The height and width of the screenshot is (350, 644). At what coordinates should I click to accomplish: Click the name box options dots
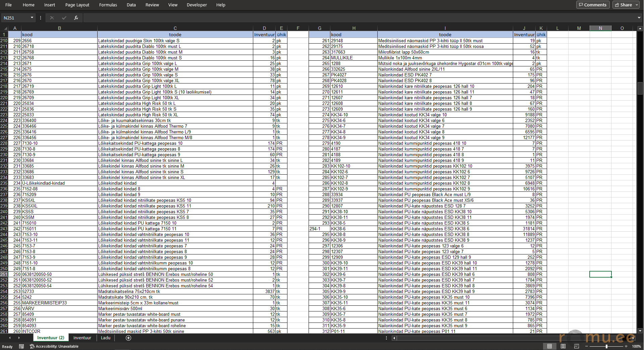click(41, 18)
